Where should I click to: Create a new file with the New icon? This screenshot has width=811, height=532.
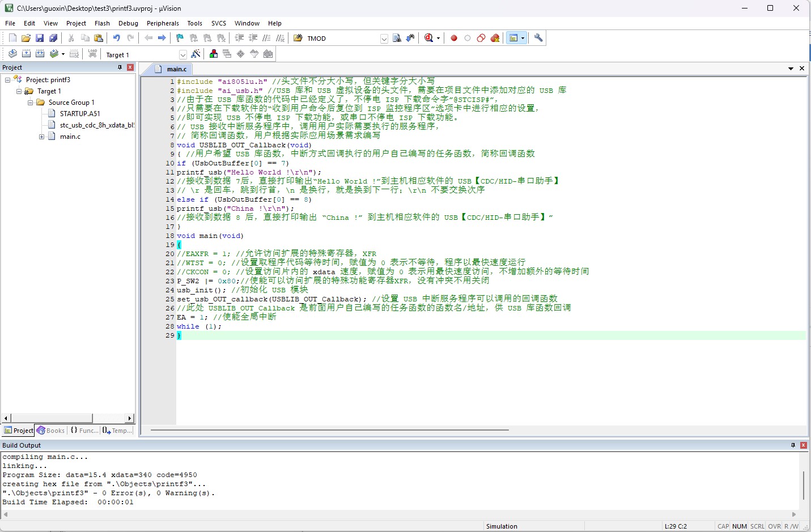pos(12,38)
